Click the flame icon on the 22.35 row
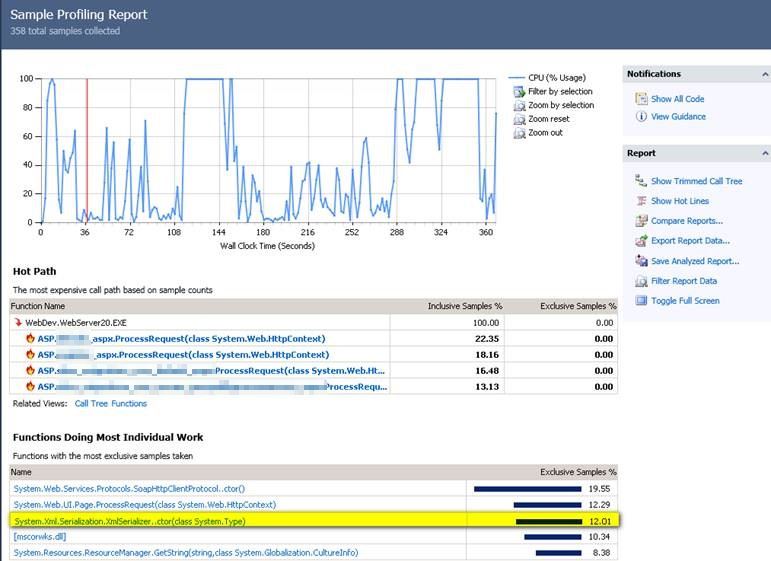The image size is (771, 561). pyautogui.click(x=30, y=338)
